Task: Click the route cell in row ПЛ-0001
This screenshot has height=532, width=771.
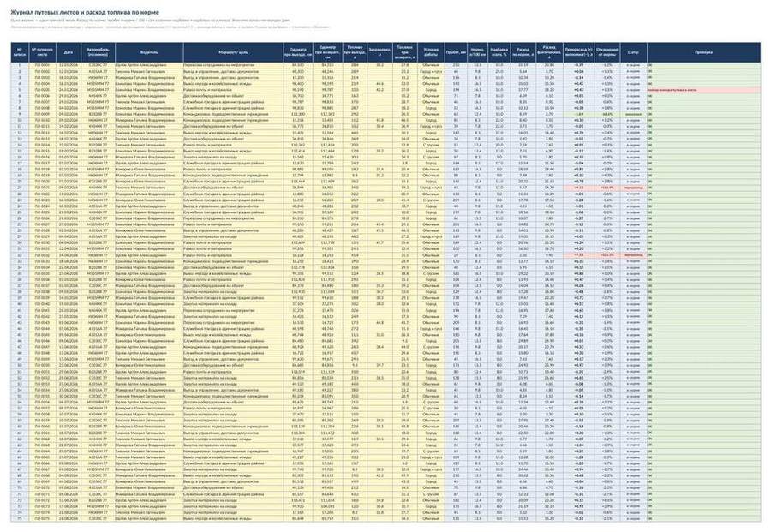Action: tap(233, 65)
